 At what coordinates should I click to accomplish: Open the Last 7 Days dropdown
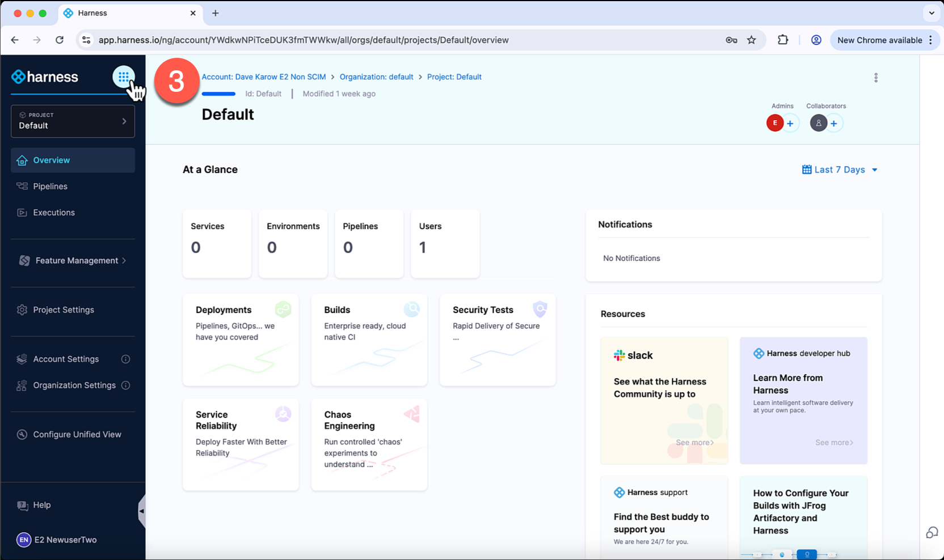840,170
